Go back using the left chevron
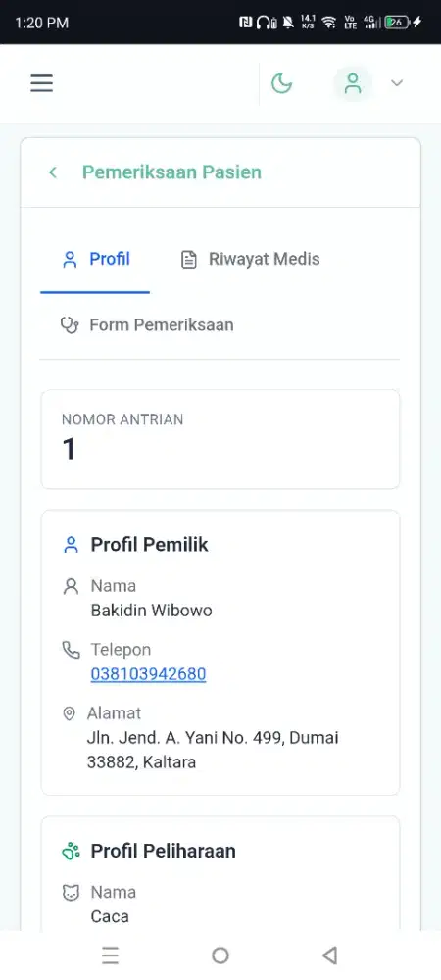 point(53,172)
